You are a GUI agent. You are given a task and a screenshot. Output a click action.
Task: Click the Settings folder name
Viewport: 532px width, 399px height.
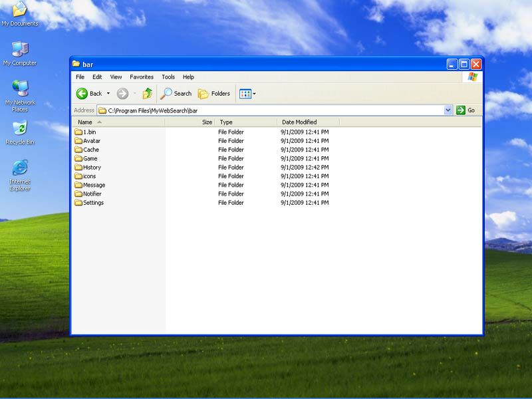[x=93, y=203]
